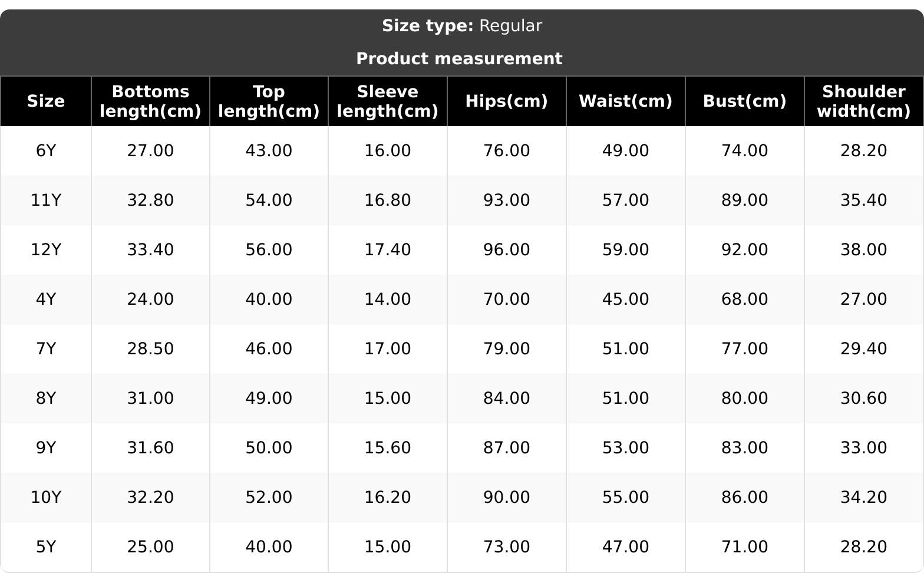Select the Sleeve length(cm) header
Viewport: 924px width, 573px height.
click(388, 101)
